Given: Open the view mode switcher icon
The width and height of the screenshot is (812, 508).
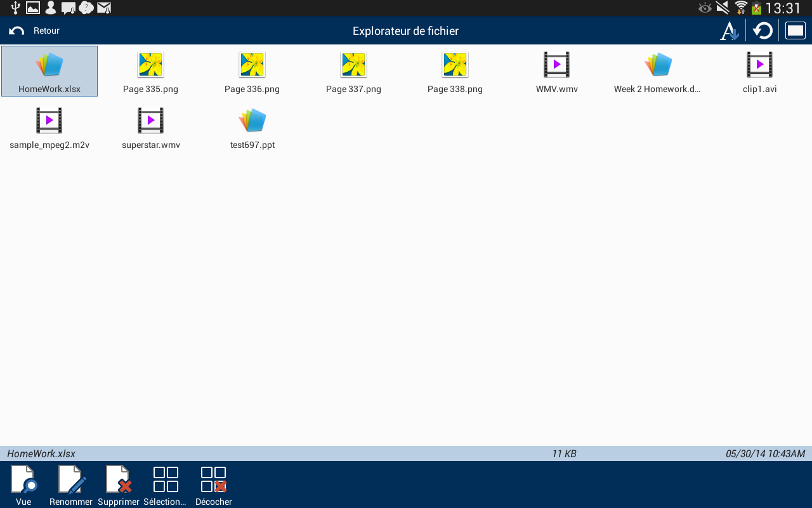Looking at the screenshot, I should (x=794, y=30).
